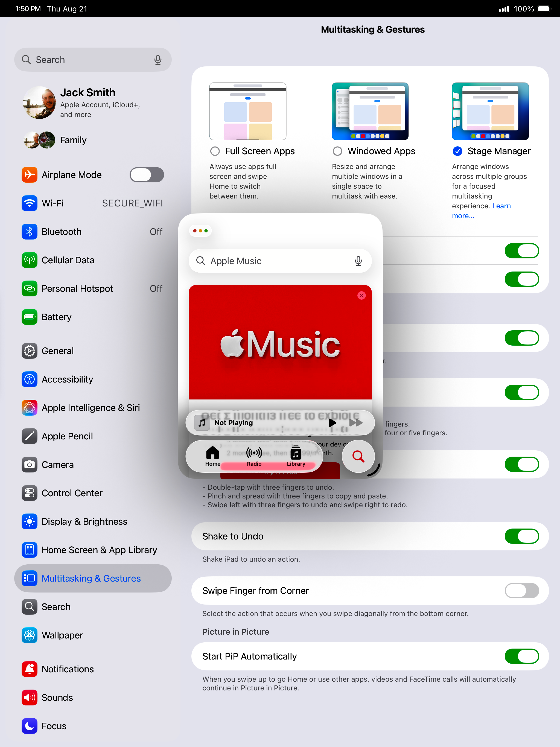This screenshot has height=747, width=560.
Task: Open General settings gear icon
Action: coord(29,351)
